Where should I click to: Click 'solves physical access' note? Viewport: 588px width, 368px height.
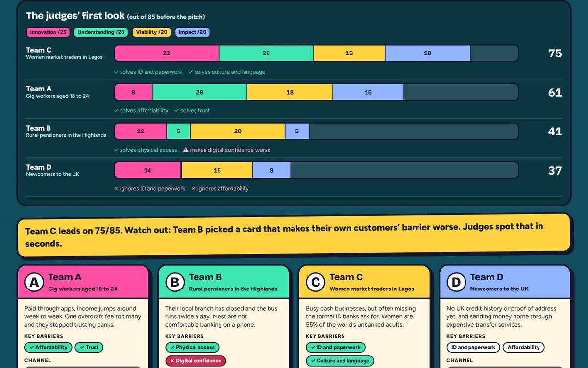pos(146,150)
